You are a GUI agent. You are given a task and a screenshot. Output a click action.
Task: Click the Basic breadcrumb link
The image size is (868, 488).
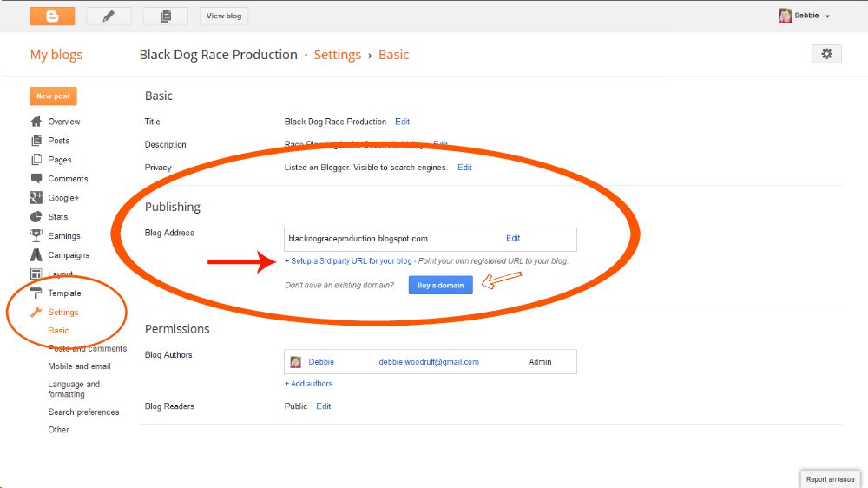coord(393,55)
